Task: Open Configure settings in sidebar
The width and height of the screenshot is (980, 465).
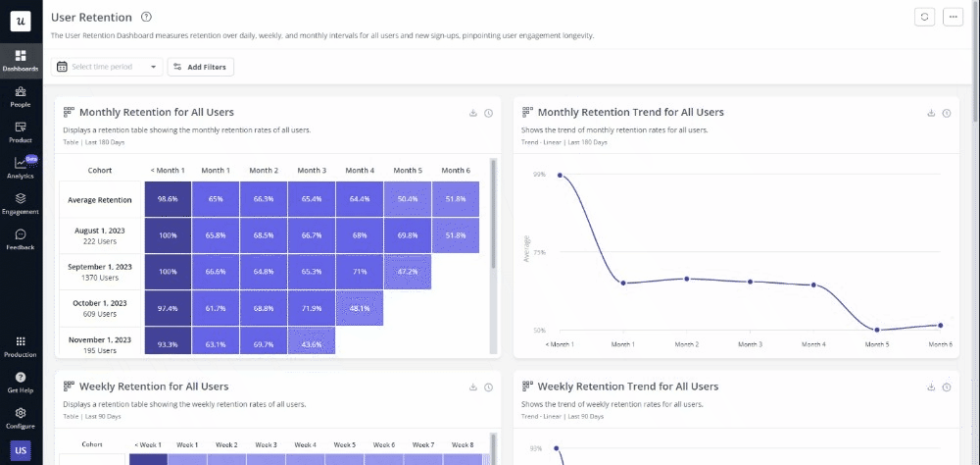Action: tap(20, 418)
